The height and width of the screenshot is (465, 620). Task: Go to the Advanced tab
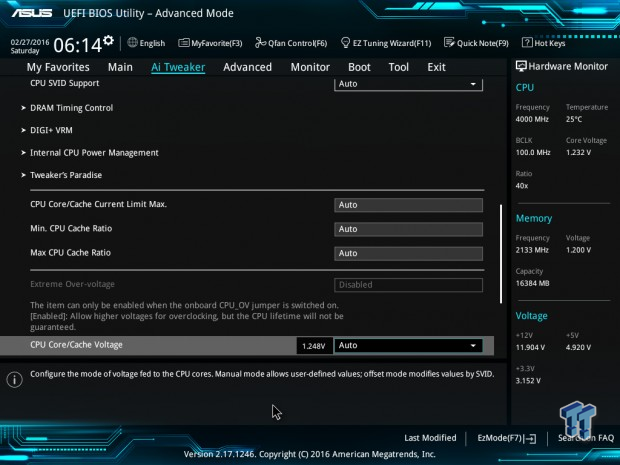248,67
